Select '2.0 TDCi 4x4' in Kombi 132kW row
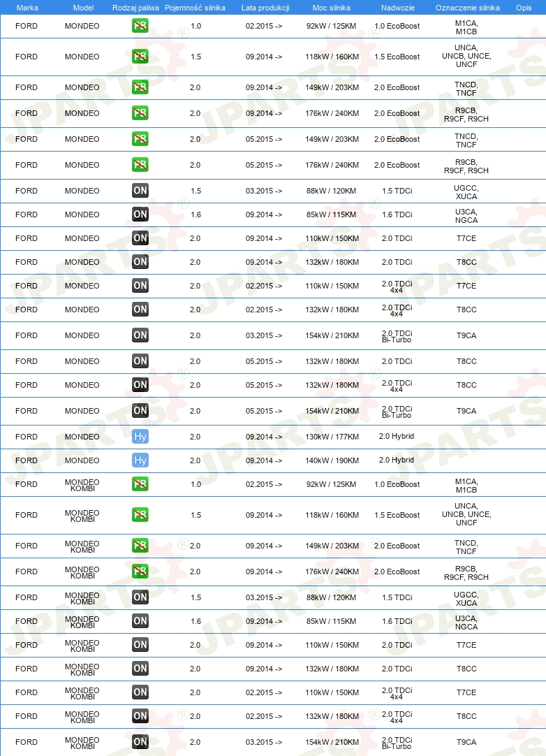The height and width of the screenshot is (756, 546). click(397, 717)
